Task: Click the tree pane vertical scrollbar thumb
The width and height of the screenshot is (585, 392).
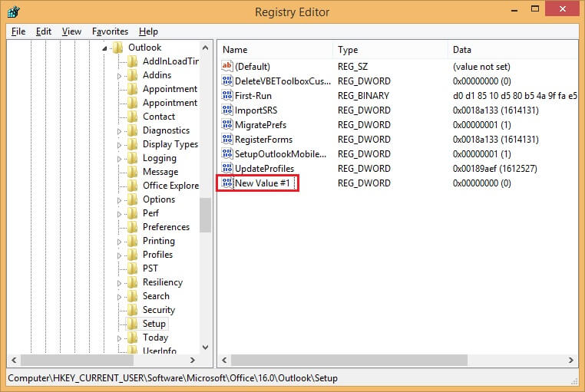Action: tap(205, 215)
